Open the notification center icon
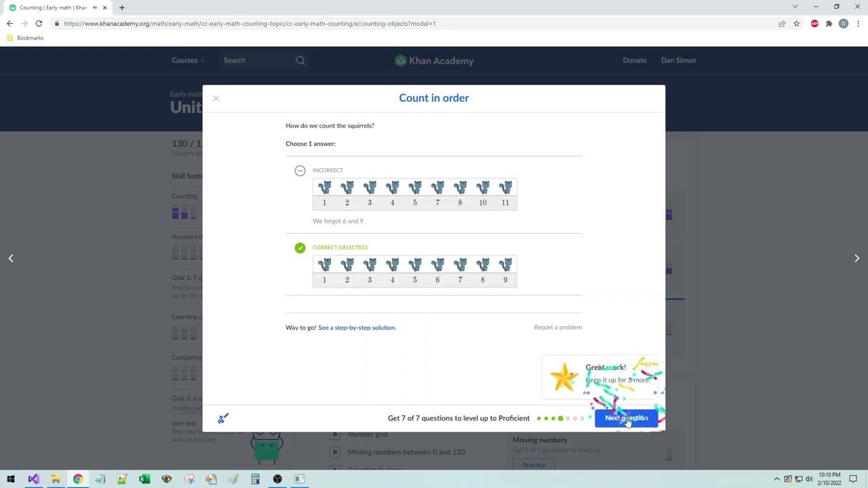This screenshot has height=488, width=868. point(854,480)
